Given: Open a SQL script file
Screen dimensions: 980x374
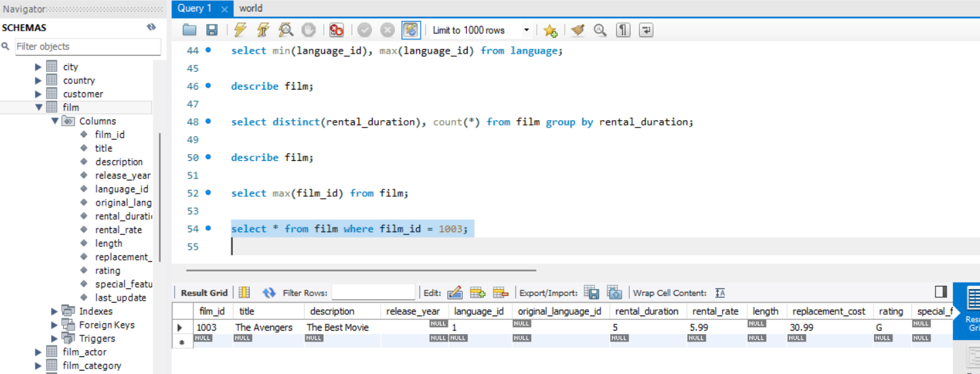Looking at the screenshot, I should click(x=189, y=30).
